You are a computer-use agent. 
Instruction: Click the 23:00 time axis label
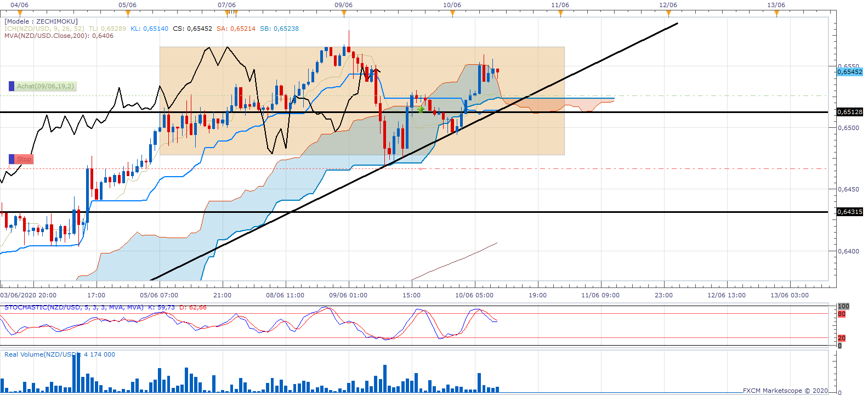[x=664, y=295]
